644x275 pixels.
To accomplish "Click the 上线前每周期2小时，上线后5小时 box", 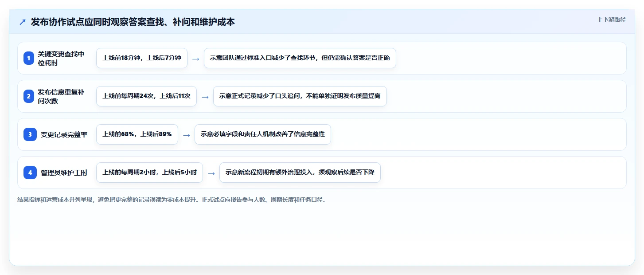I will [149, 173].
